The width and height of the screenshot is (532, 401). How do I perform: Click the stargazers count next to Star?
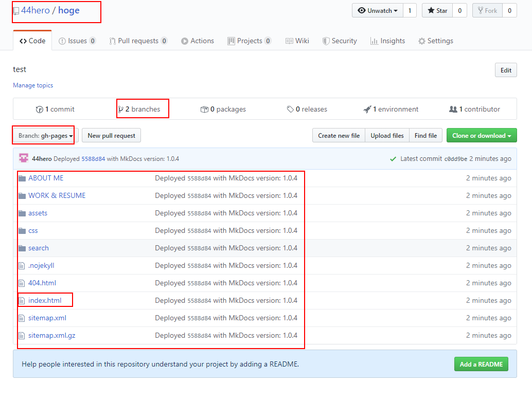click(460, 10)
